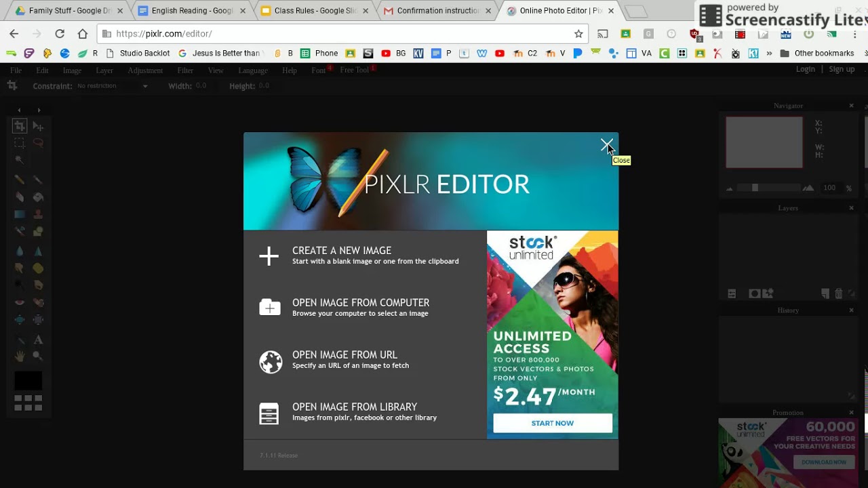Click the toolbox left collapse arrow
Image resolution: width=868 pixels, height=488 pixels.
(19, 110)
